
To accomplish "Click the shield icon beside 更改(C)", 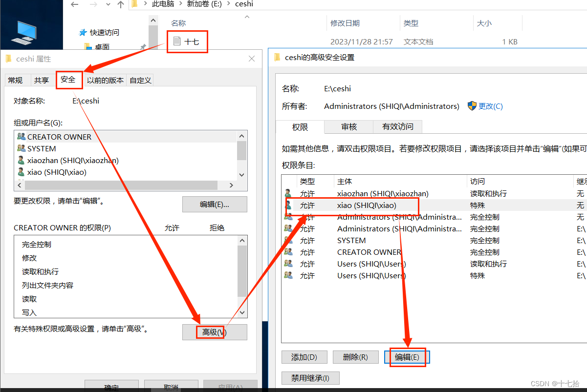I will (x=472, y=105).
